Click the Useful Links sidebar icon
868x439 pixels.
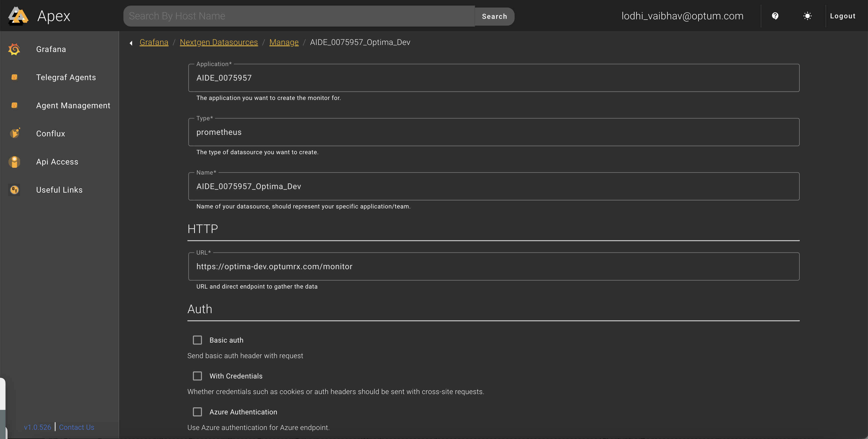point(14,190)
